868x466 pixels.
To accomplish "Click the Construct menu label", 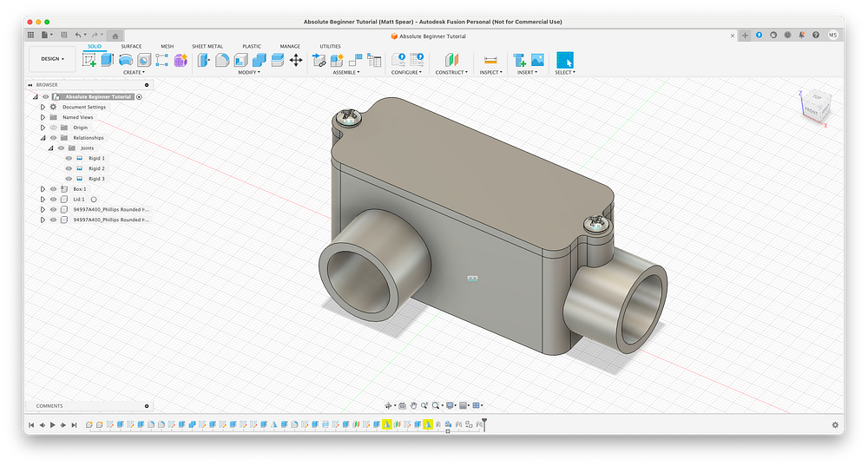I will [x=450, y=73].
